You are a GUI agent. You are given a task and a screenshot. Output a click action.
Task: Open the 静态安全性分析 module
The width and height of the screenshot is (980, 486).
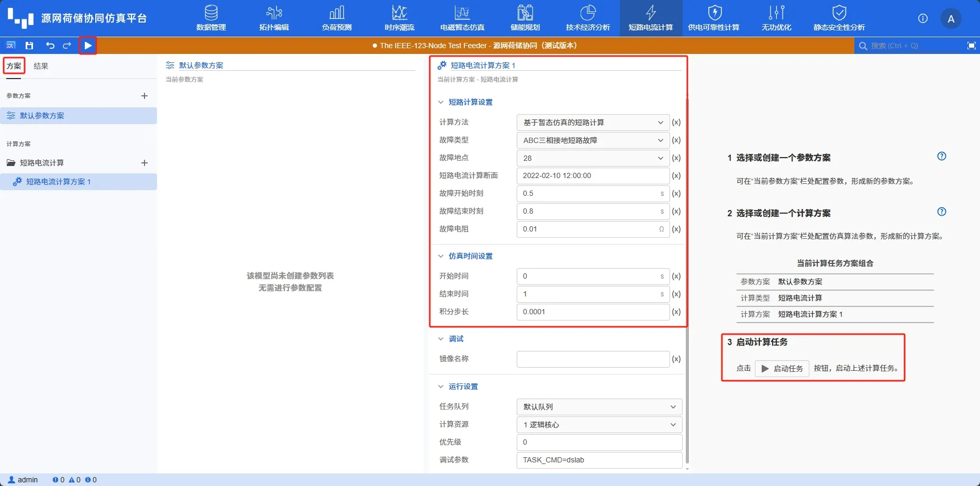click(839, 18)
